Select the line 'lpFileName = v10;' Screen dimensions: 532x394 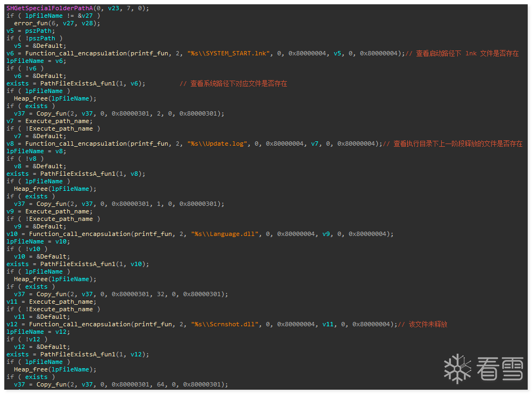pyautogui.click(x=38, y=241)
